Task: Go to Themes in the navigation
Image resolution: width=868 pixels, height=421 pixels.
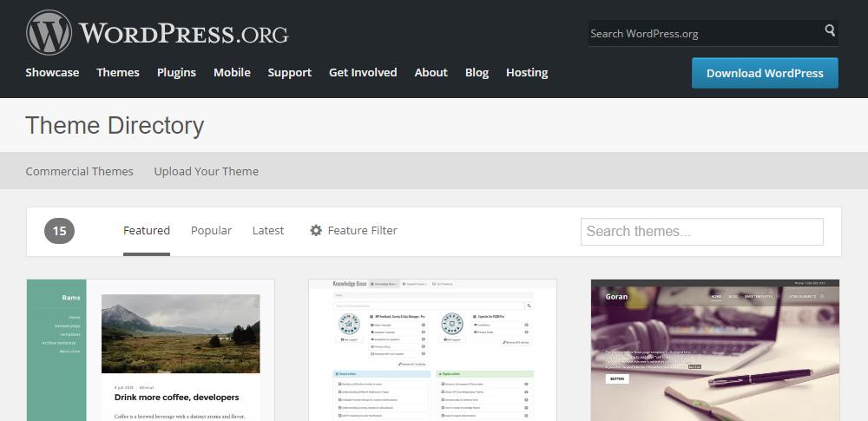Action: [x=118, y=73]
